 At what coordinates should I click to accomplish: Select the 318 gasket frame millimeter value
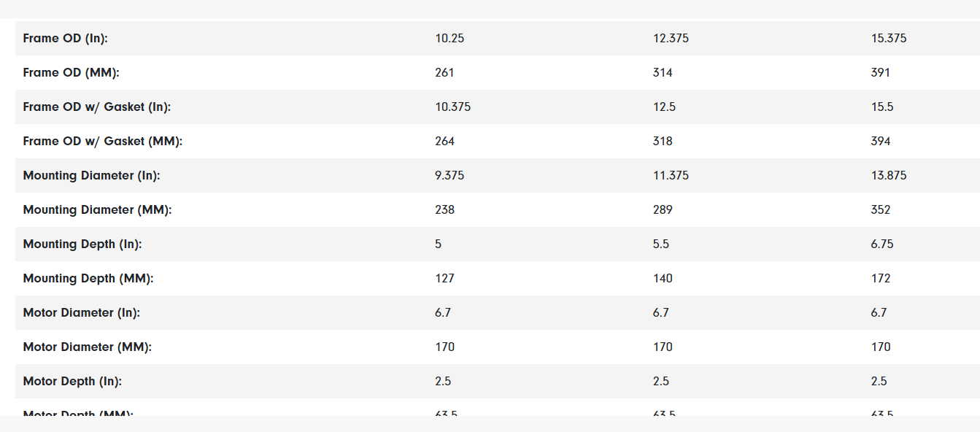point(663,142)
